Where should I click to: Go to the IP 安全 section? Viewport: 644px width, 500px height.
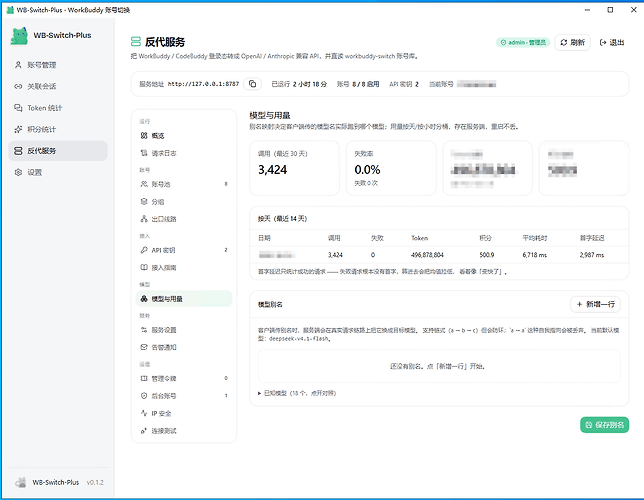pos(184,413)
